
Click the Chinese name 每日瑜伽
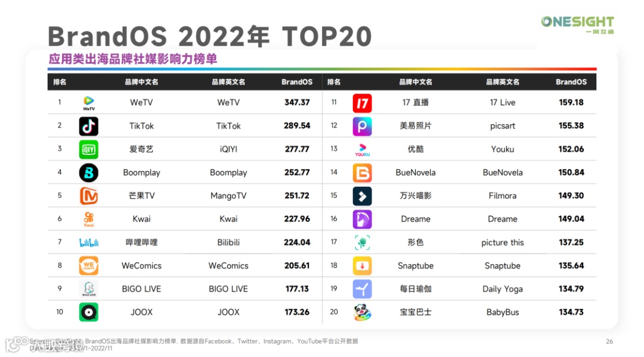coord(416,289)
